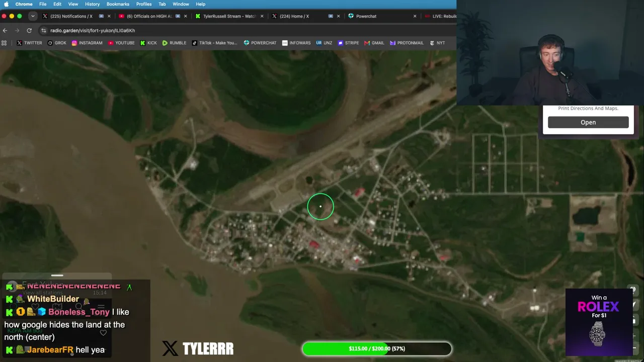644x362 pixels.
Task: Close the (224) Home / X tab
Action: 338,16
